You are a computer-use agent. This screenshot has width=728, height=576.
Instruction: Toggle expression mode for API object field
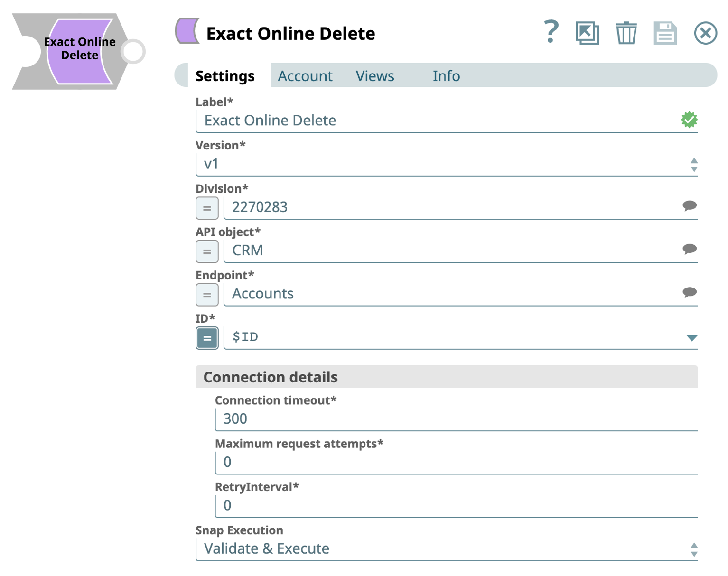[207, 251]
